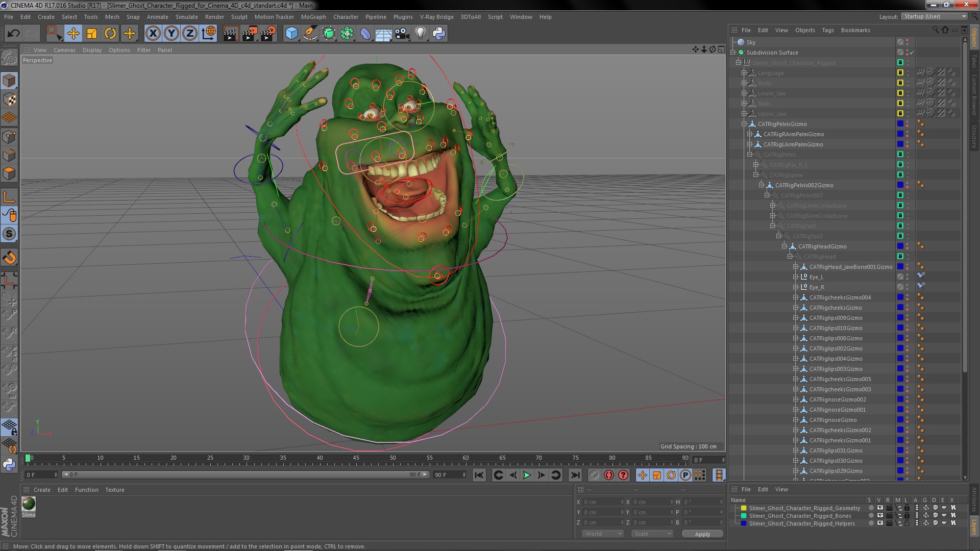Go to start of animation
Viewport: 980px width, 551px height.
479,475
